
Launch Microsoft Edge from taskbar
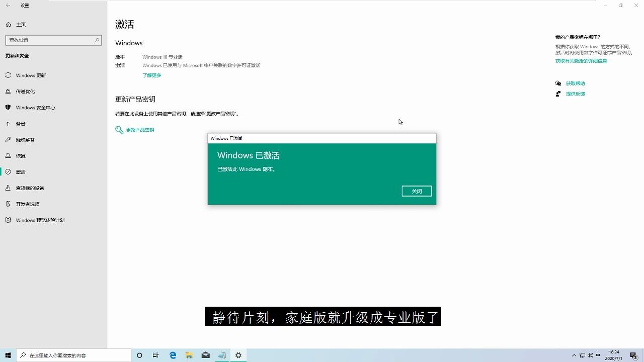pos(173,355)
